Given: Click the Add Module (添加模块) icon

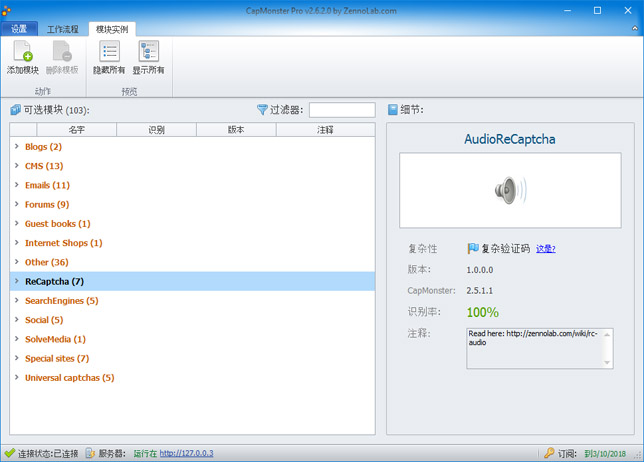Looking at the screenshot, I should 23,51.
